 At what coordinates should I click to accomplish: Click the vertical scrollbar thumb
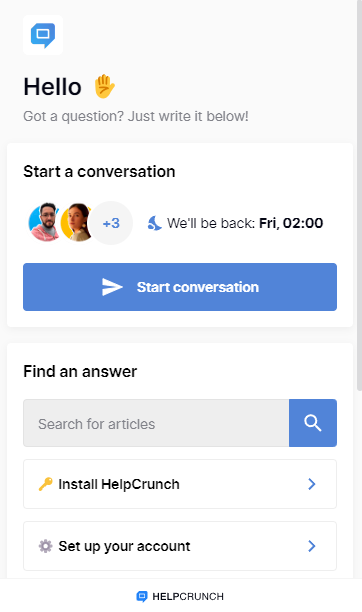(359, 195)
